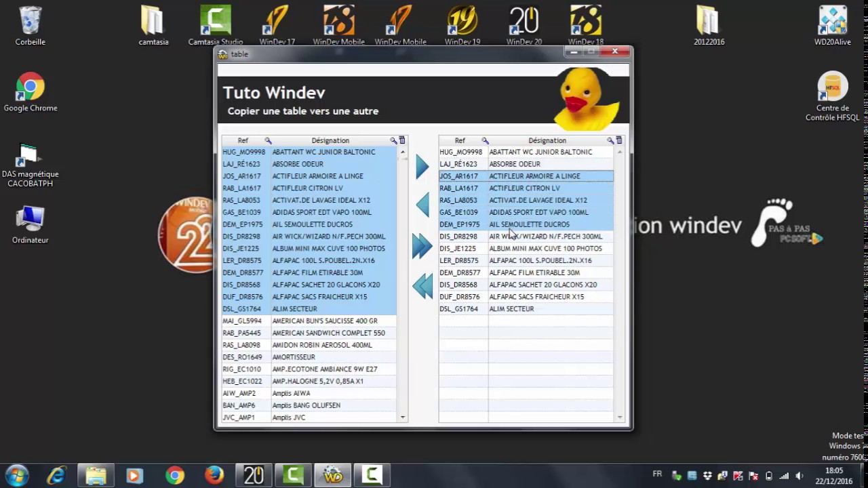Open search magnifier on right Désignation column
The image size is (868, 488).
point(610,140)
